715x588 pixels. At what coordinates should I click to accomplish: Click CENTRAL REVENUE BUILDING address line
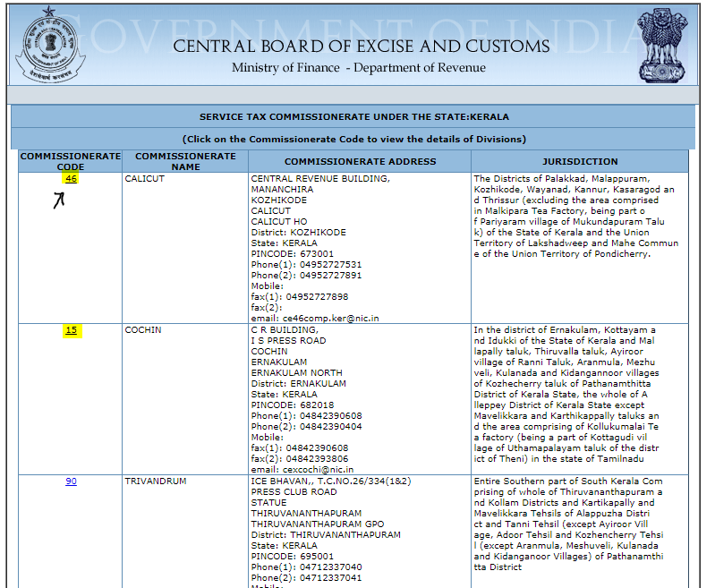[x=320, y=178]
